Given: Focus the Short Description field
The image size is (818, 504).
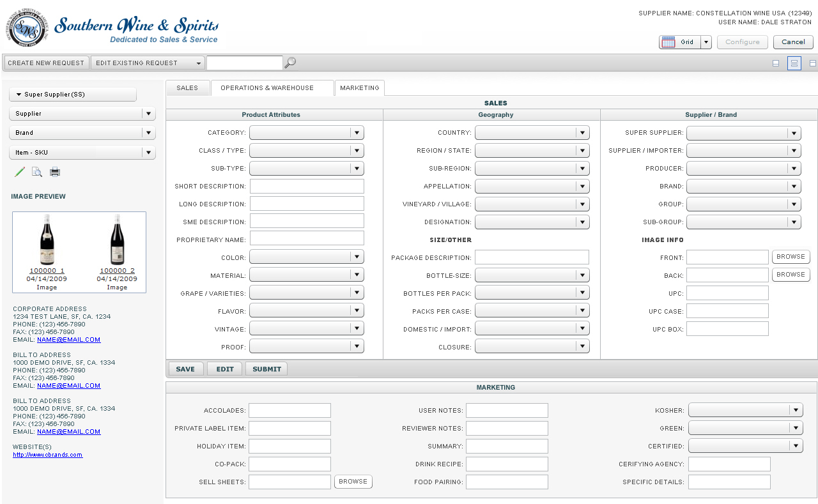Looking at the screenshot, I should tap(307, 187).
